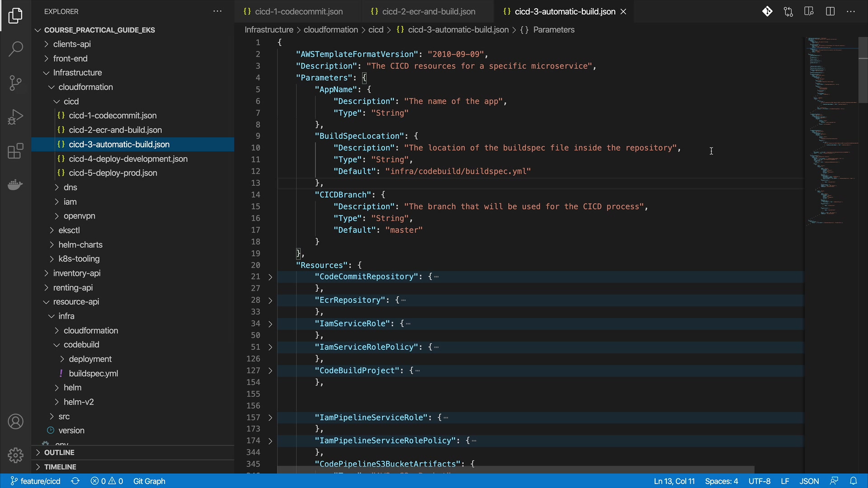The height and width of the screenshot is (488, 868).
Task: Switch to the cicd-2-ecr-and-build.json tab
Action: [x=428, y=12]
